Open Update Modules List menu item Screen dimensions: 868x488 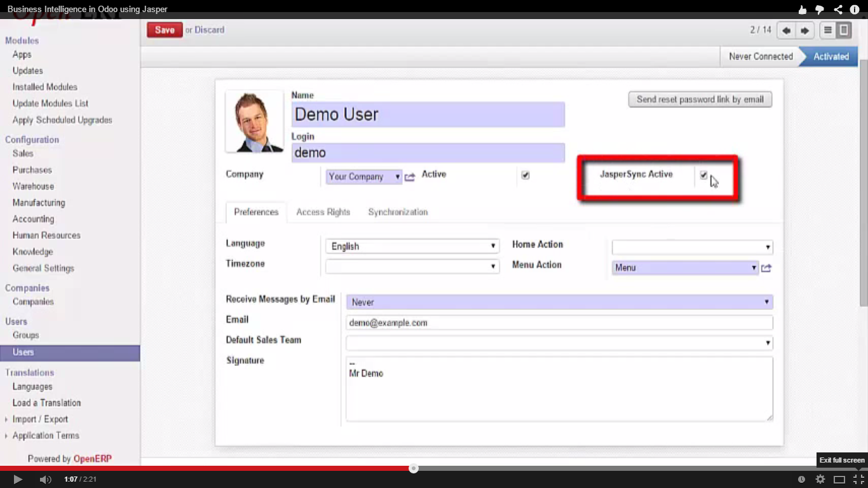click(50, 104)
